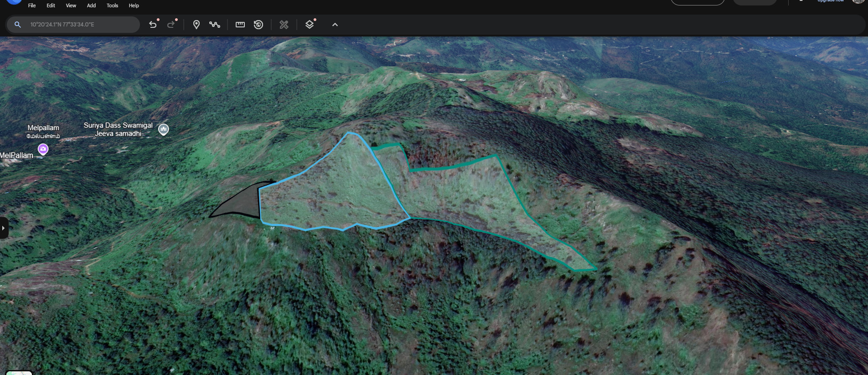Open the historical imagery clock tool

click(x=258, y=25)
